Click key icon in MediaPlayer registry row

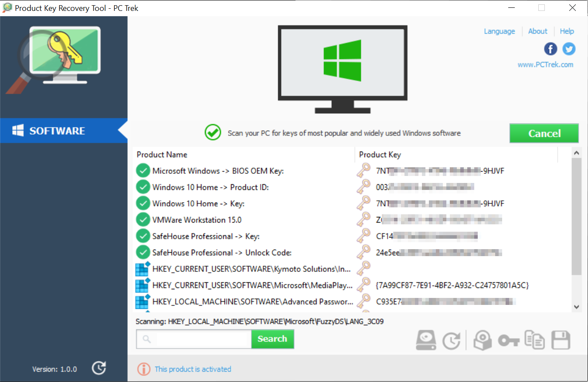point(364,285)
